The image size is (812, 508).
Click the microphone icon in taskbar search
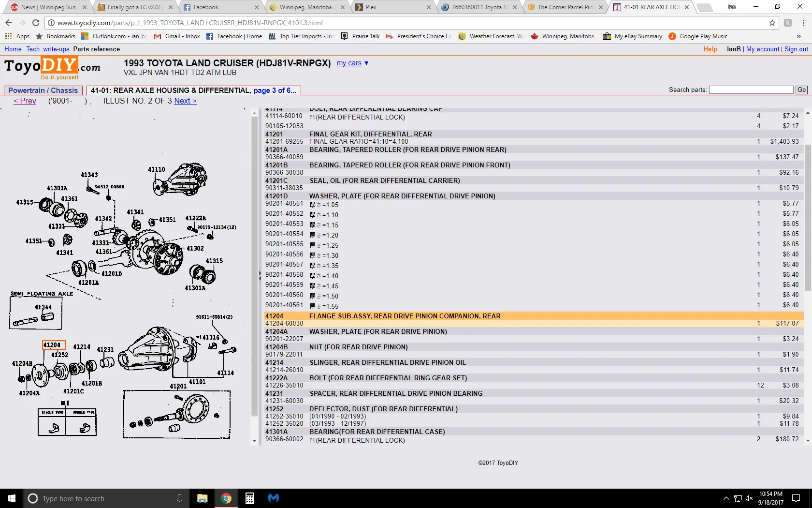click(179, 498)
